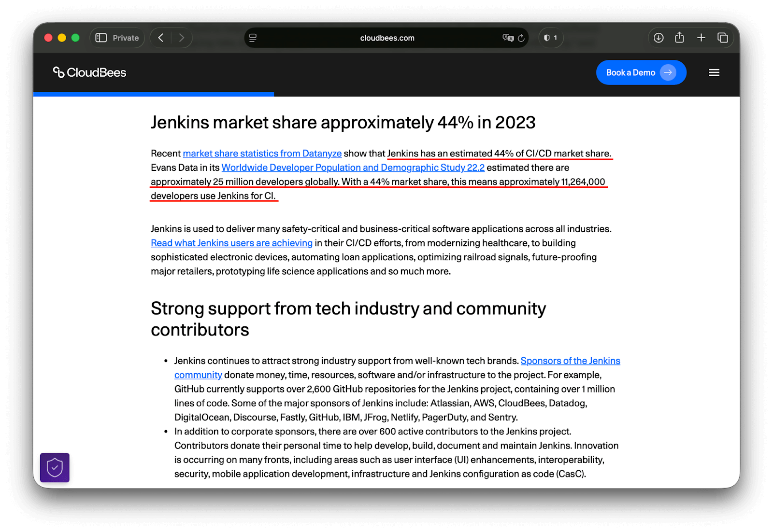The image size is (773, 532).
Task: Open the Sponsors of the Jenkins community link
Action: pos(570,361)
